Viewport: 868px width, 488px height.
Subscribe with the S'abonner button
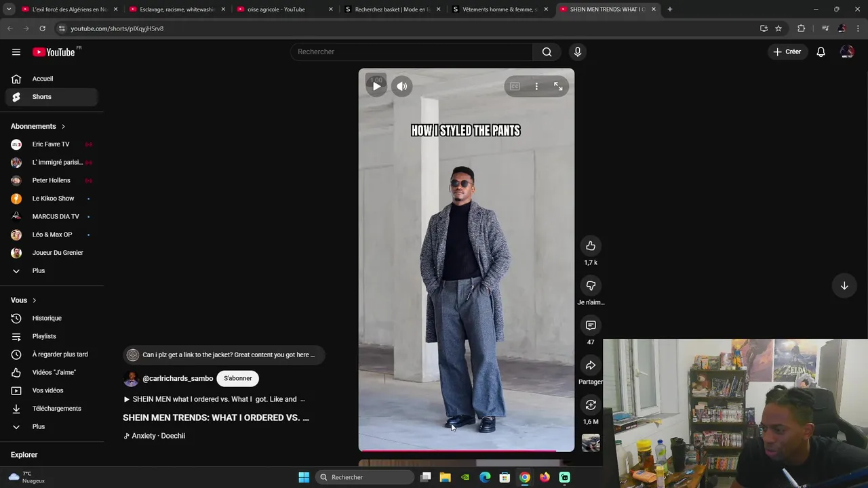pos(237,378)
